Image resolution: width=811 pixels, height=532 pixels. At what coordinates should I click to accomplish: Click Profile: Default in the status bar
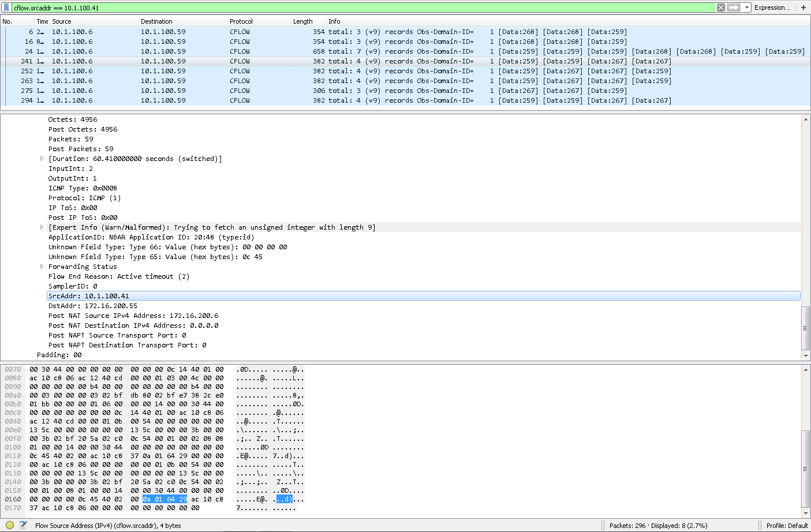[x=787, y=526]
